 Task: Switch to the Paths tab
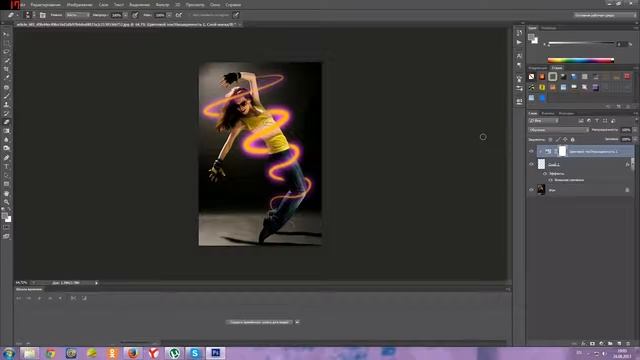tap(566, 113)
